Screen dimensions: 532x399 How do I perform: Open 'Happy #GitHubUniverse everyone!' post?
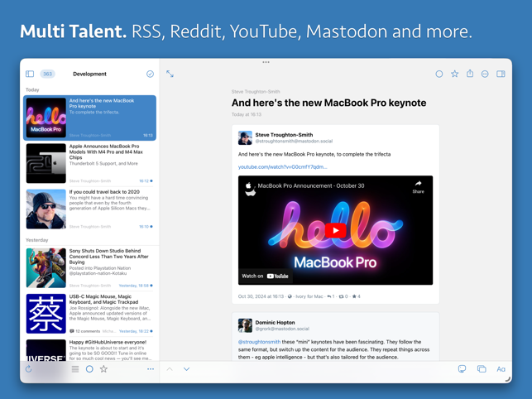[89, 349]
